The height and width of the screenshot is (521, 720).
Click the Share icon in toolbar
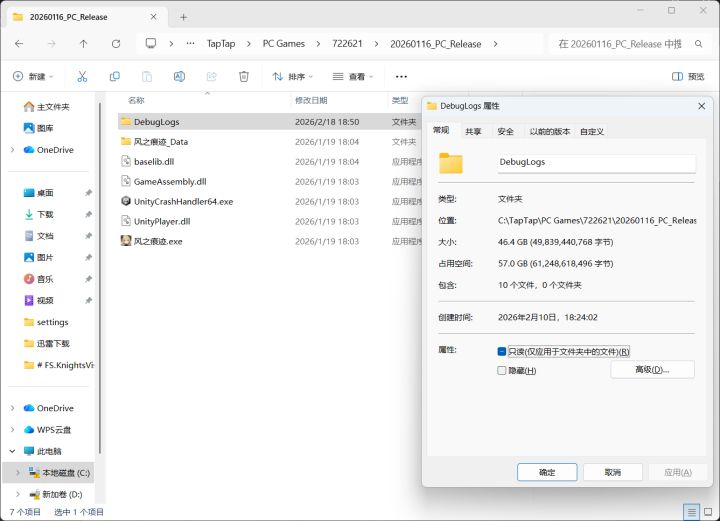[212, 76]
